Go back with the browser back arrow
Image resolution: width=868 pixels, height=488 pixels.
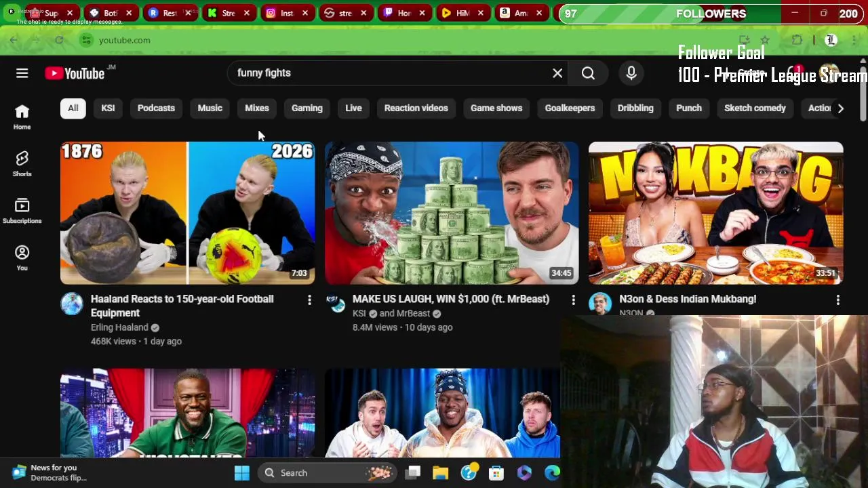tap(14, 40)
